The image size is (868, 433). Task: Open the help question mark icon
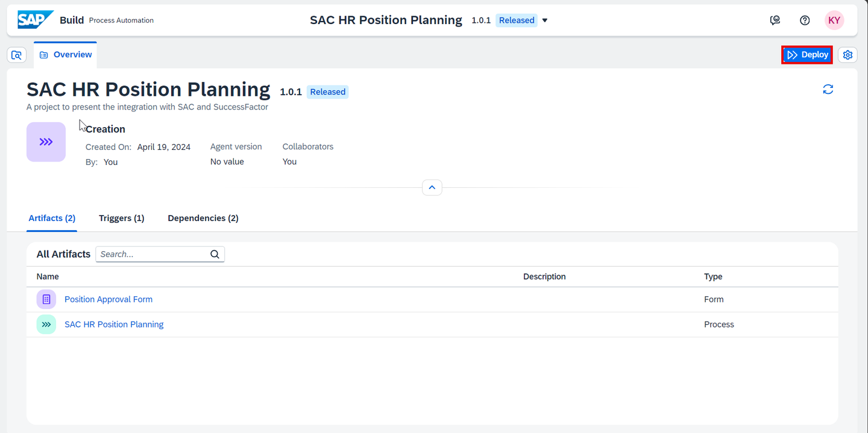(805, 20)
